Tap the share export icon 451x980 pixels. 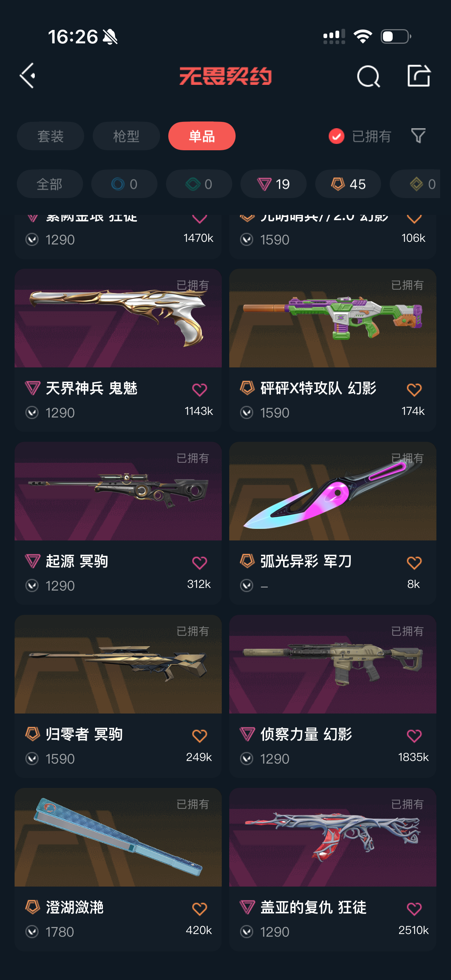pyautogui.click(x=418, y=76)
